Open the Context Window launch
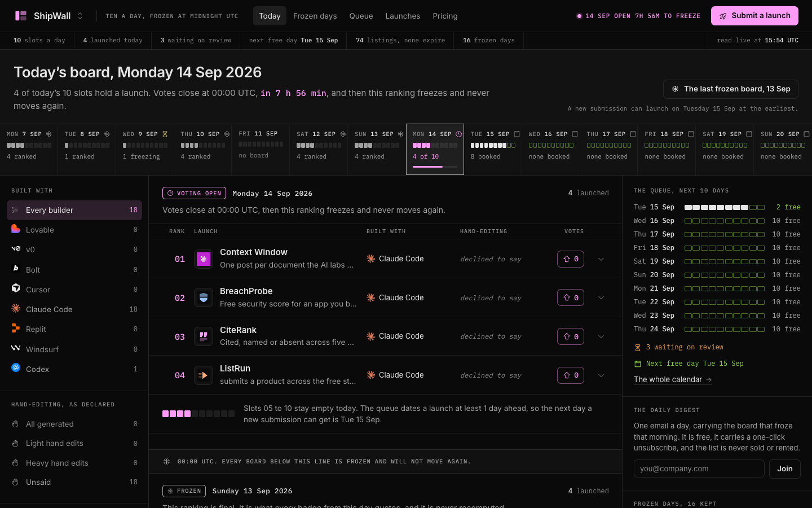 [x=254, y=252]
